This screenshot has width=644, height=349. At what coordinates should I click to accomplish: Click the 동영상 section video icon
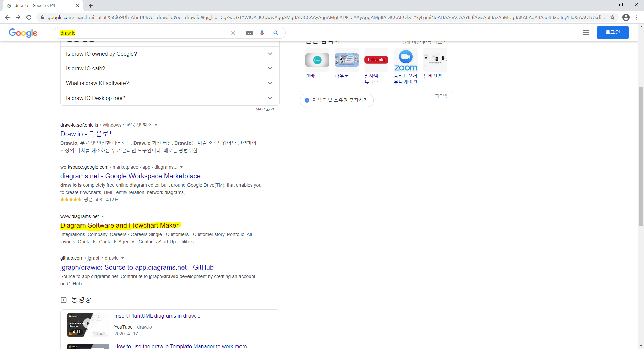pyautogui.click(x=64, y=300)
